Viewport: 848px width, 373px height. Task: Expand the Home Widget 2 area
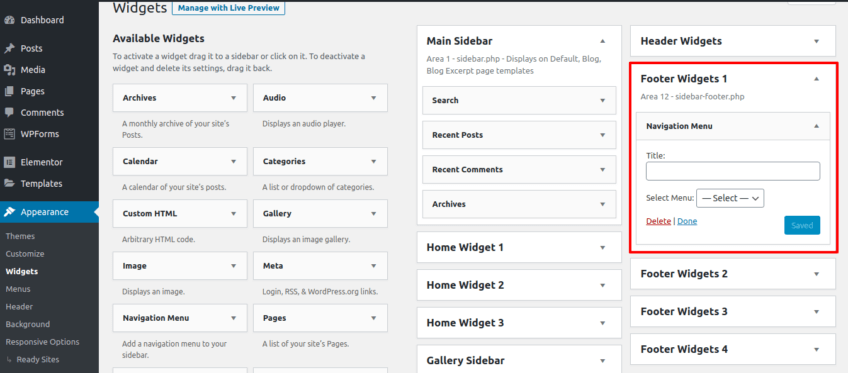(x=602, y=285)
